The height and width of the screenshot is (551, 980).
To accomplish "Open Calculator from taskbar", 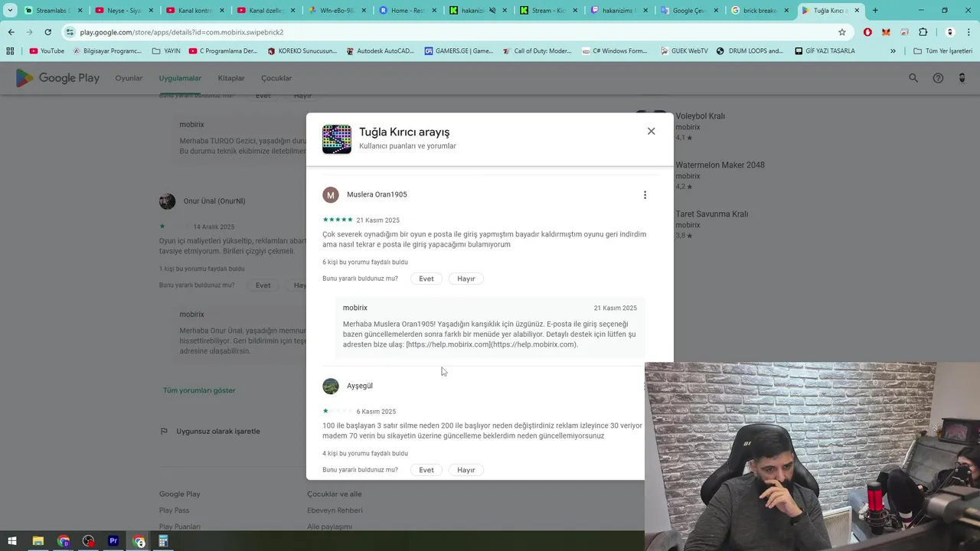I will (163, 541).
